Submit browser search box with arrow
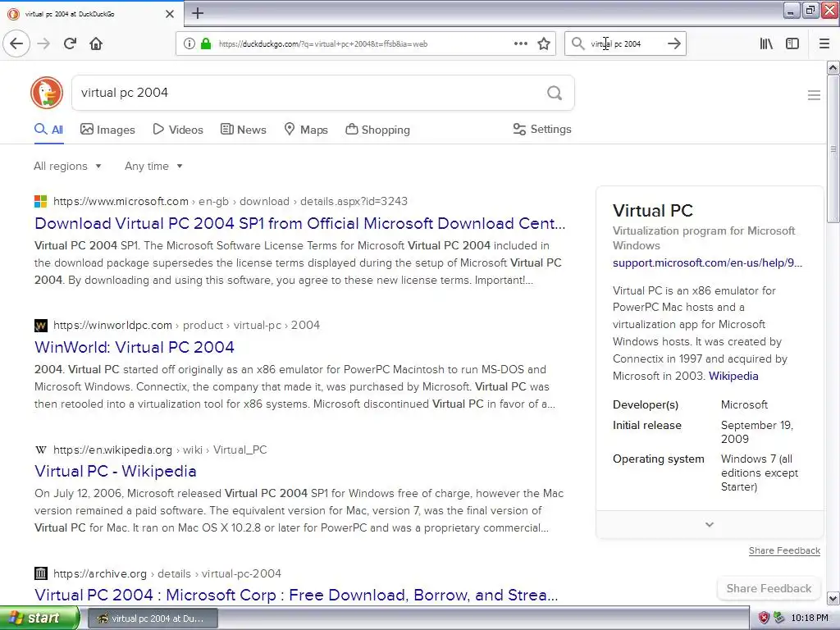Image resolution: width=840 pixels, height=630 pixels. point(674,43)
